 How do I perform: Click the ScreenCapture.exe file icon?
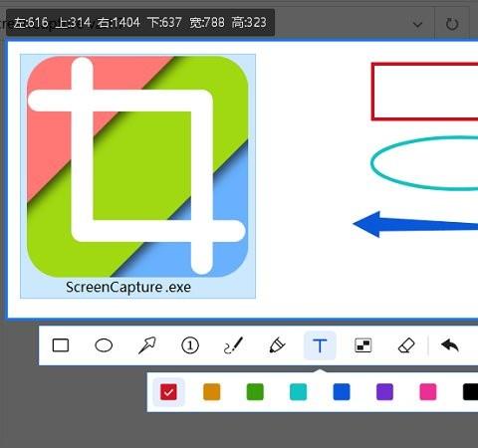[137, 166]
